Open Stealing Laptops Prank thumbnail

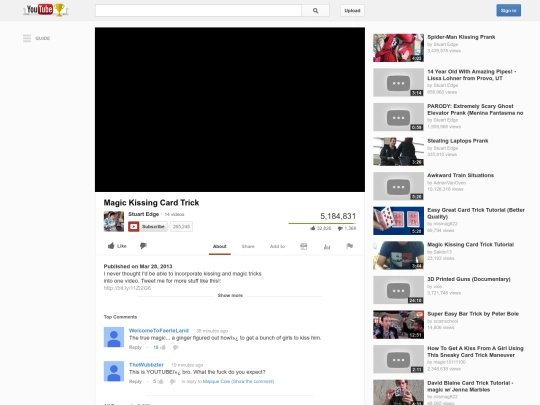click(x=398, y=152)
